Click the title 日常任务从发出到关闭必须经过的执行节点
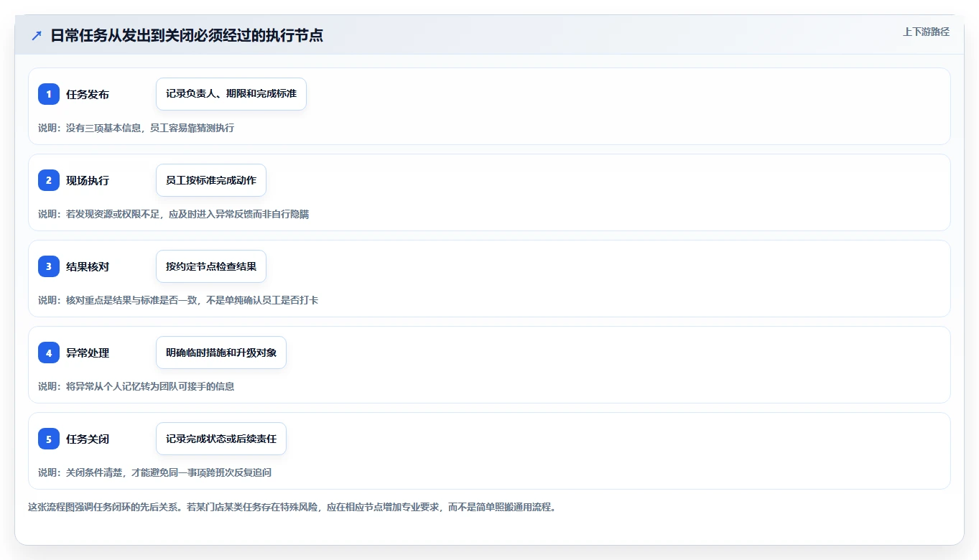The height and width of the screenshot is (560, 979). 187,35
